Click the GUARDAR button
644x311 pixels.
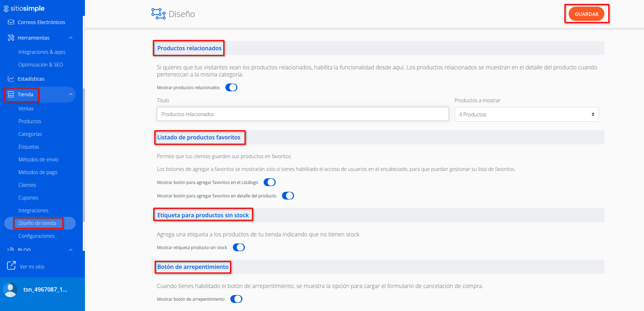(586, 14)
